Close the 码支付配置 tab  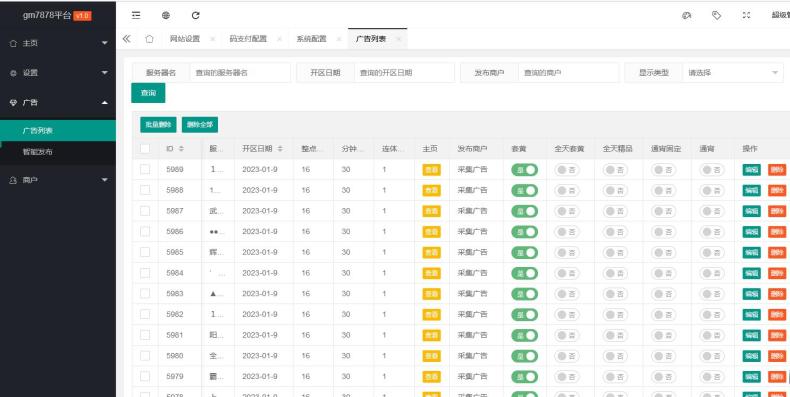pos(279,39)
